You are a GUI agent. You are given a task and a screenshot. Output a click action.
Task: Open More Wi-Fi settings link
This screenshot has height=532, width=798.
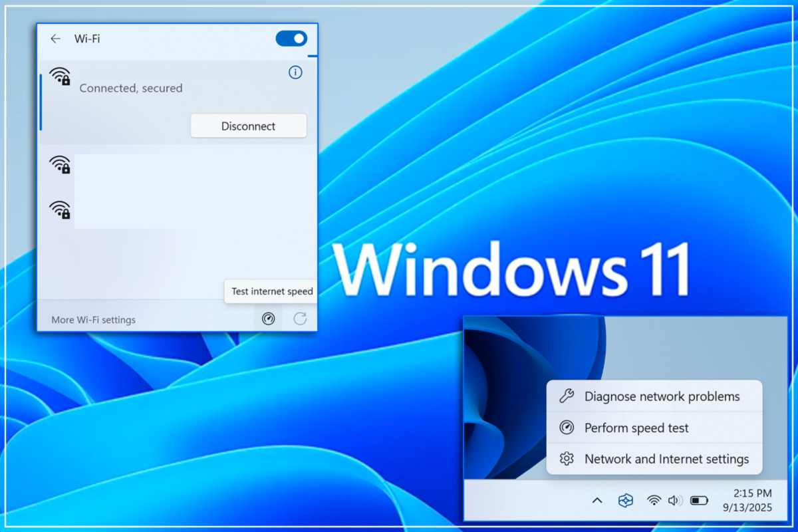93,320
